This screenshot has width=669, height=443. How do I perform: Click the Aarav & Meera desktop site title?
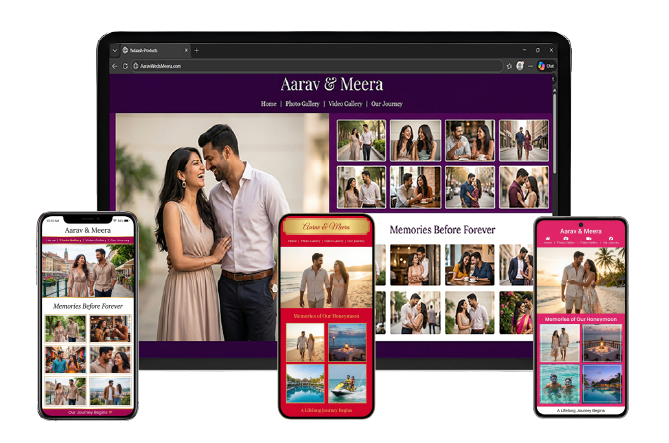[x=332, y=85]
